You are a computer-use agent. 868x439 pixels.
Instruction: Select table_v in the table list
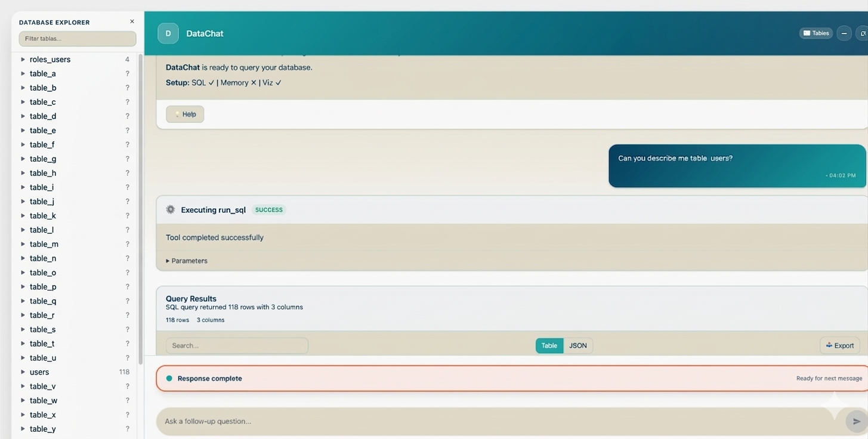43,386
